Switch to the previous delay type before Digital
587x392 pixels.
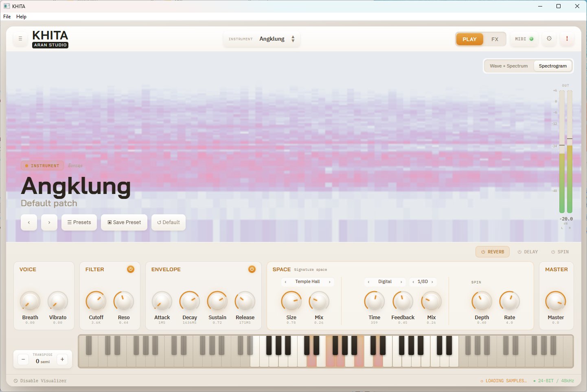click(x=369, y=282)
